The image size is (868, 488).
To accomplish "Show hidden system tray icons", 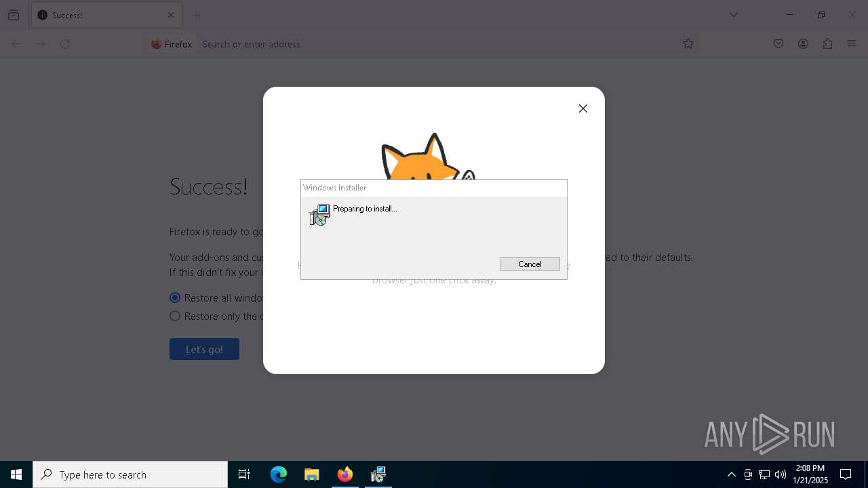I will pyautogui.click(x=732, y=474).
